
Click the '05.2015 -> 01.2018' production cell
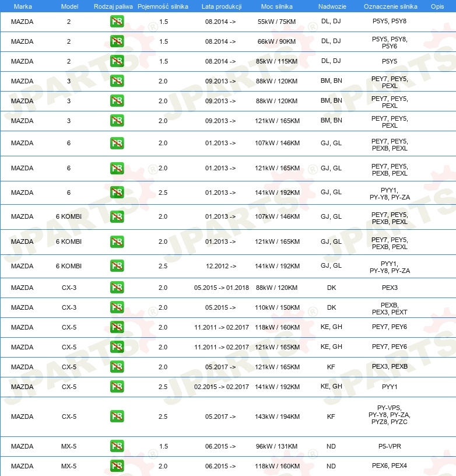(222, 288)
